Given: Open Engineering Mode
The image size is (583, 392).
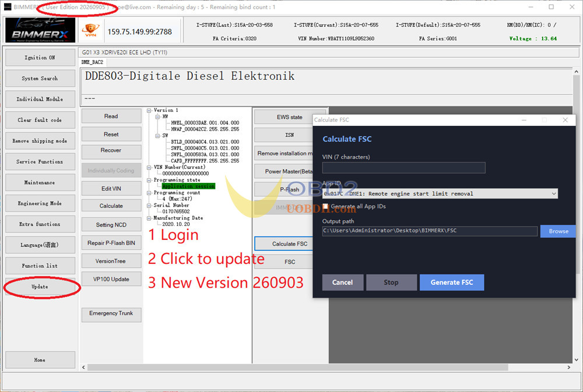Looking at the screenshot, I should pyautogui.click(x=40, y=203).
